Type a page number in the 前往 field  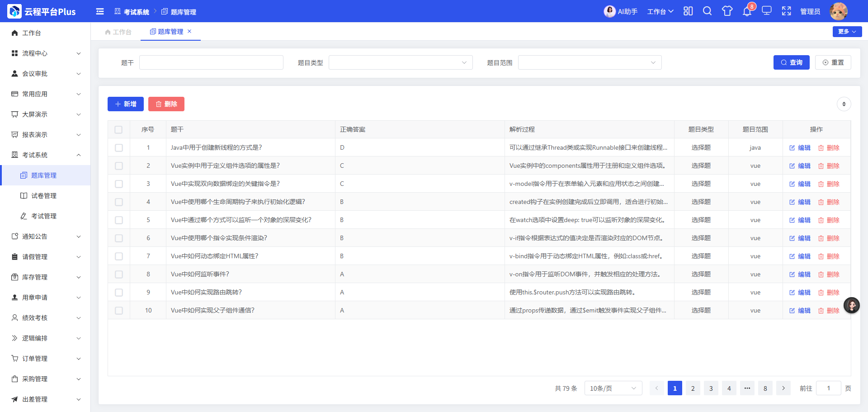pos(829,388)
